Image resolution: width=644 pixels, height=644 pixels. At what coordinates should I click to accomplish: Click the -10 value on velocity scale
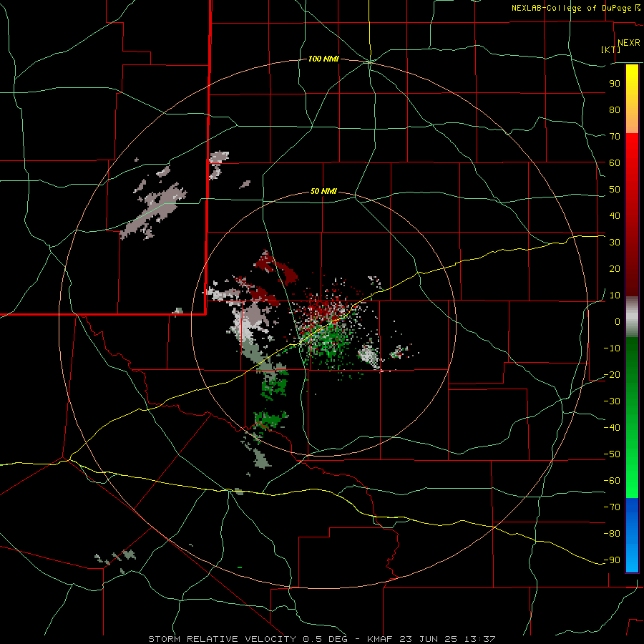(612, 348)
